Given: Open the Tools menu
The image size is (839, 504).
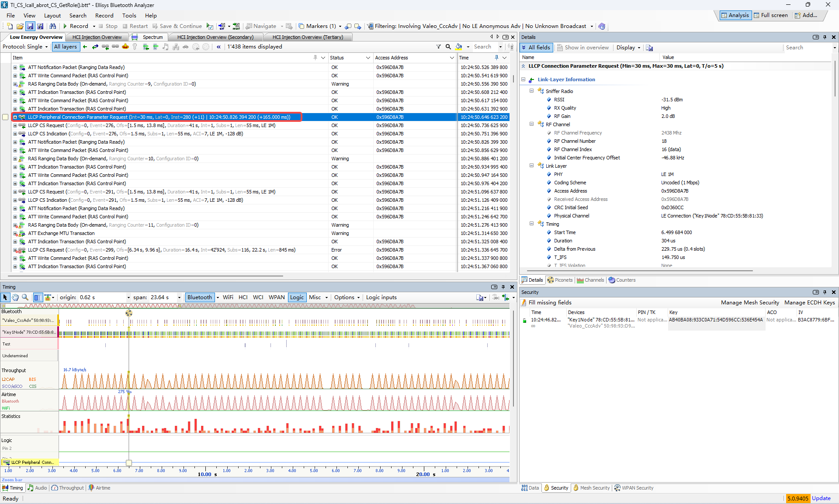Looking at the screenshot, I should click(129, 15).
